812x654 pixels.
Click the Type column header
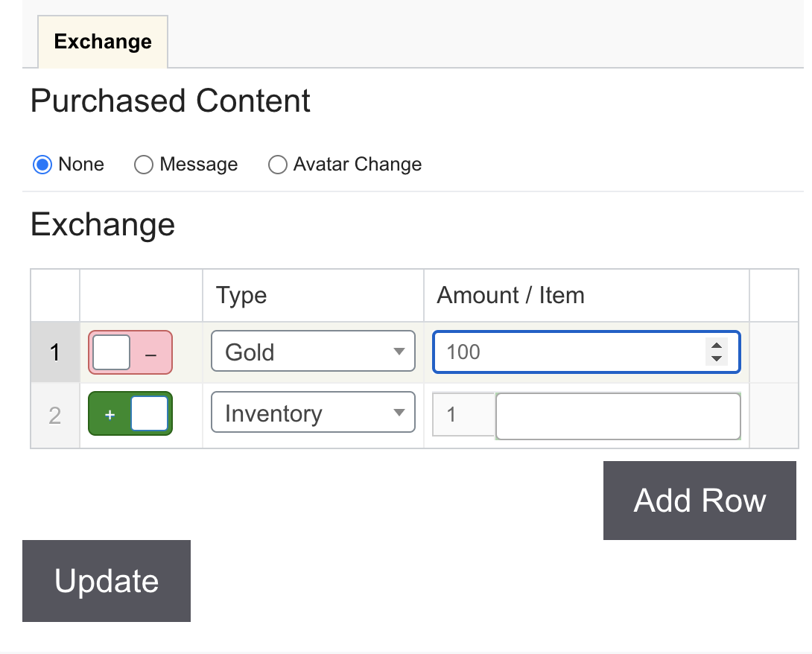[313, 296]
